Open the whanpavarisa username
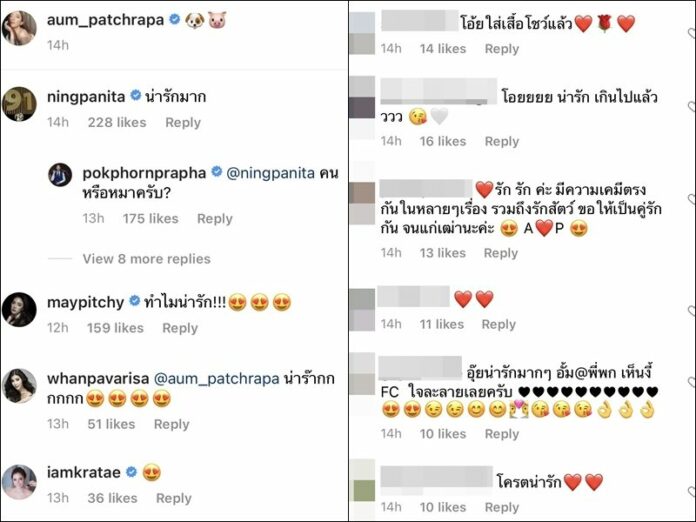 pos(98,379)
